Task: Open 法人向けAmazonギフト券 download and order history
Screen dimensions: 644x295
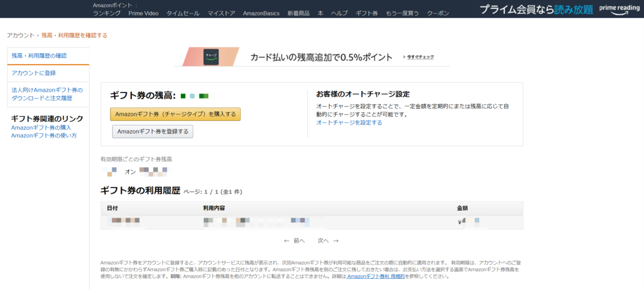Action: pyautogui.click(x=48, y=94)
